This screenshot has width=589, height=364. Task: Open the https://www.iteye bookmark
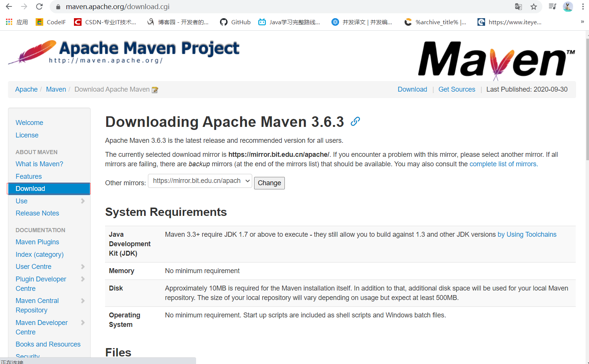point(509,22)
